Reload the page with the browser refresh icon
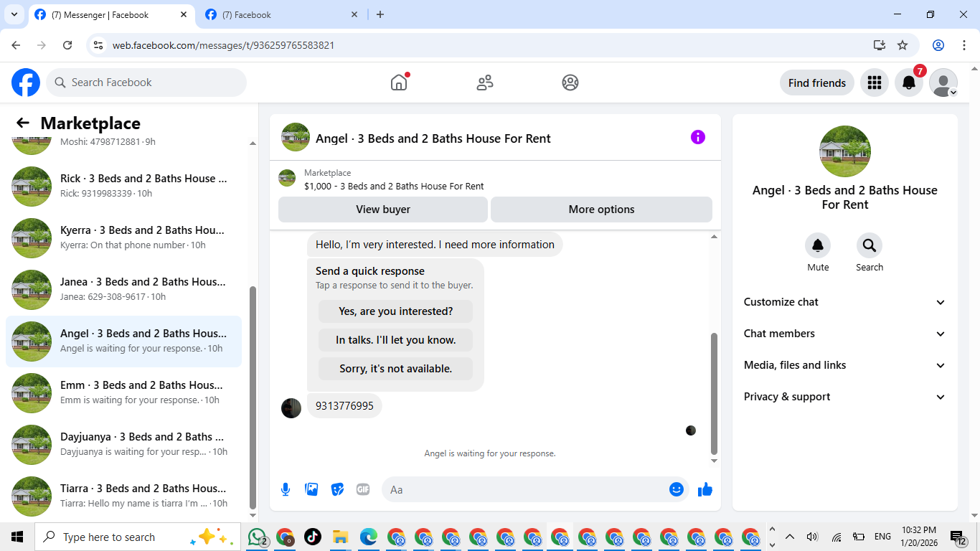This screenshot has width=980, height=551. (67, 45)
